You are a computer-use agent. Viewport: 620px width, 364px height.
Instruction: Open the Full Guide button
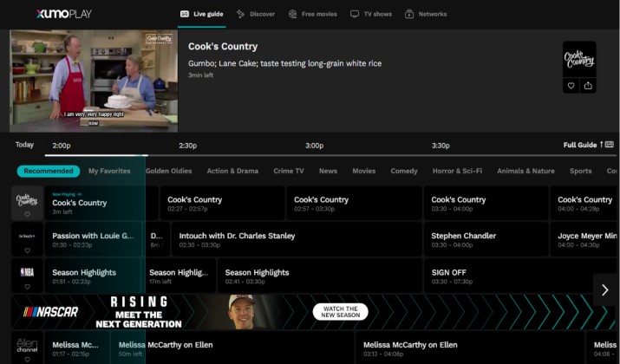click(x=589, y=145)
